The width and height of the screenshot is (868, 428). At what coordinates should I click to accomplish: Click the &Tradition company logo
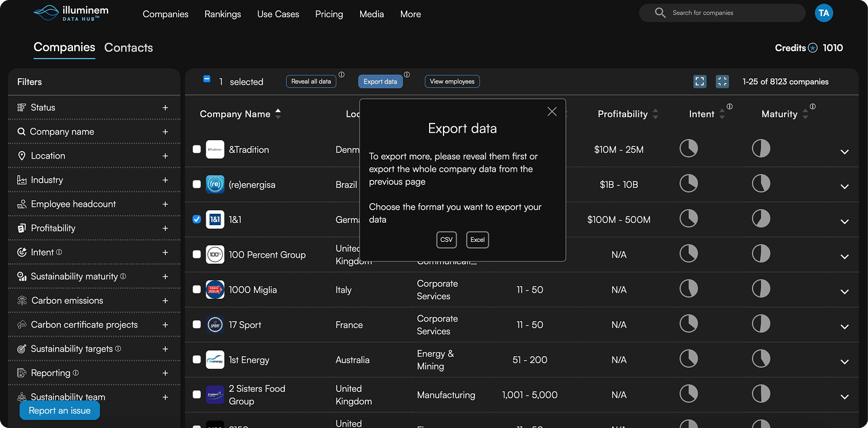coord(215,149)
